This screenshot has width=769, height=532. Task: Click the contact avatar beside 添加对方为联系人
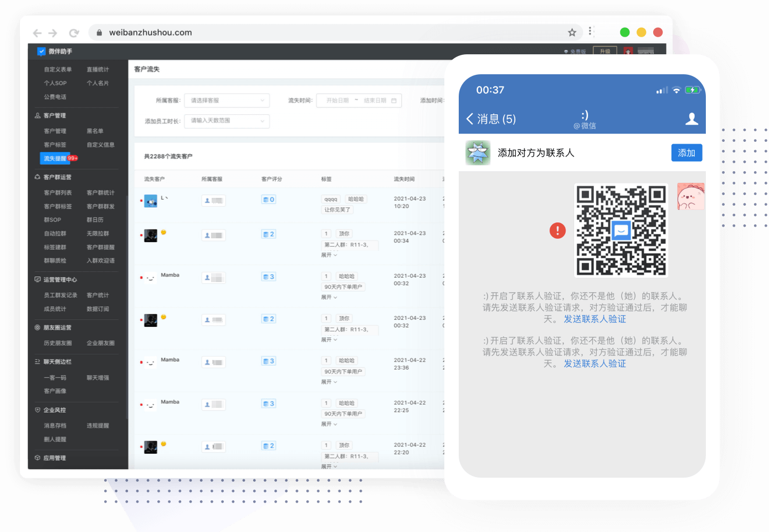pos(478,153)
